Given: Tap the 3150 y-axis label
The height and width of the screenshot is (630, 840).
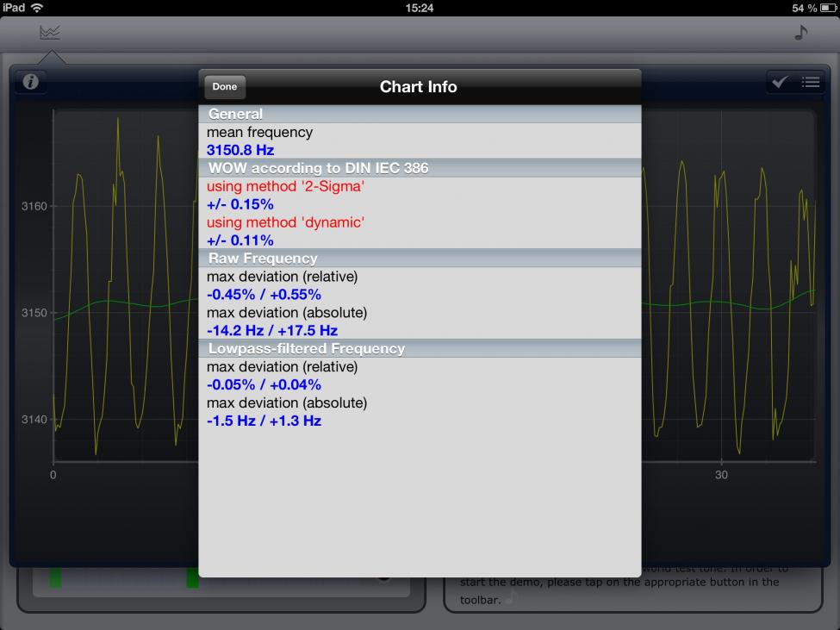Looking at the screenshot, I should pyautogui.click(x=34, y=313).
